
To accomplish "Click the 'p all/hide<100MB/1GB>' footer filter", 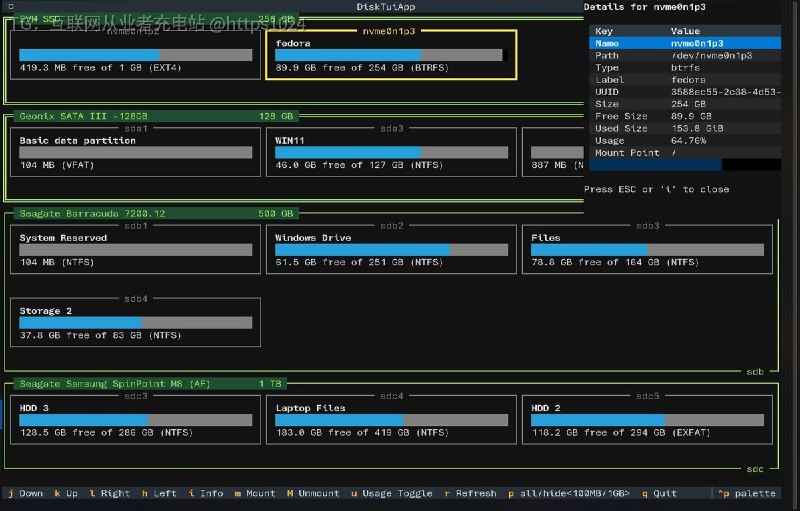I will point(569,493).
